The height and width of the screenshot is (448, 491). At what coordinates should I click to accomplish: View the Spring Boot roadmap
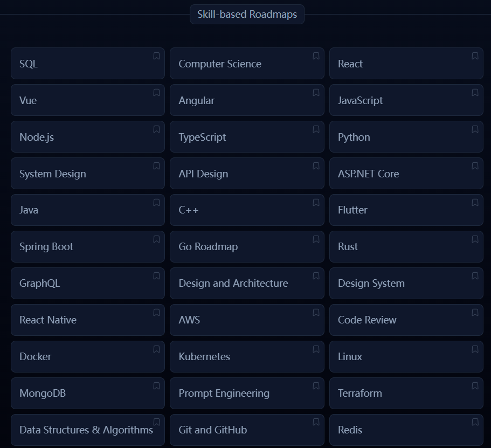click(88, 246)
